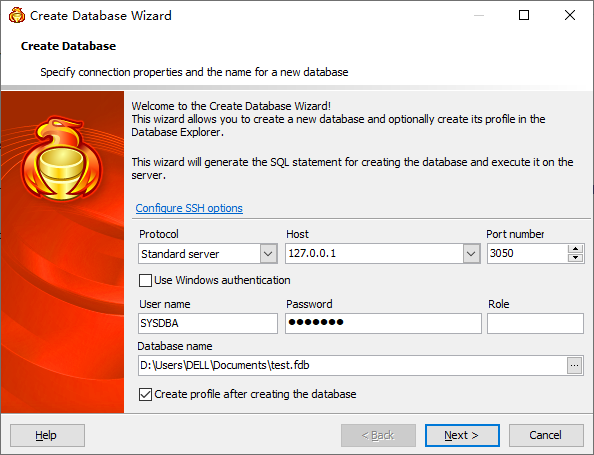Viewport: 594px width, 455px height.
Task: Decrease the port number with down arrow
Action: (575, 258)
